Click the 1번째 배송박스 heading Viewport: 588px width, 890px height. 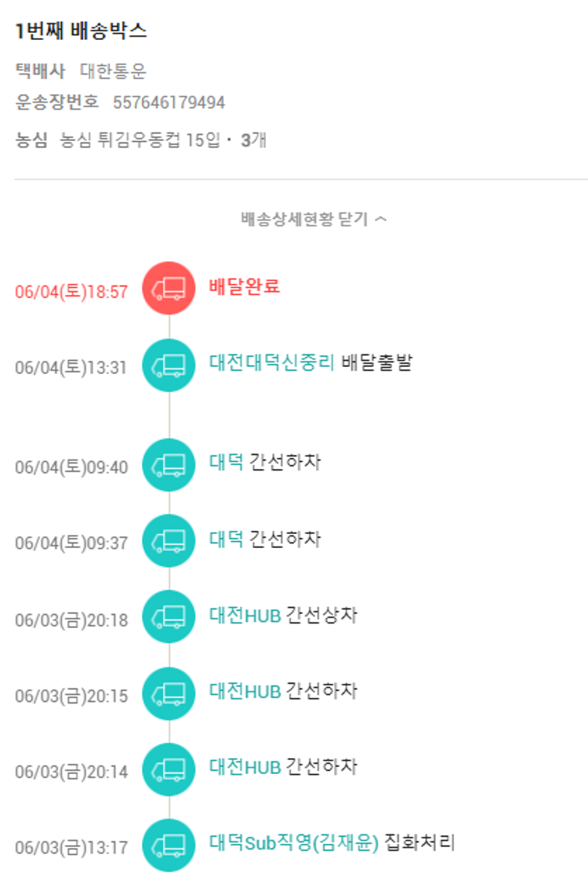click(x=81, y=31)
